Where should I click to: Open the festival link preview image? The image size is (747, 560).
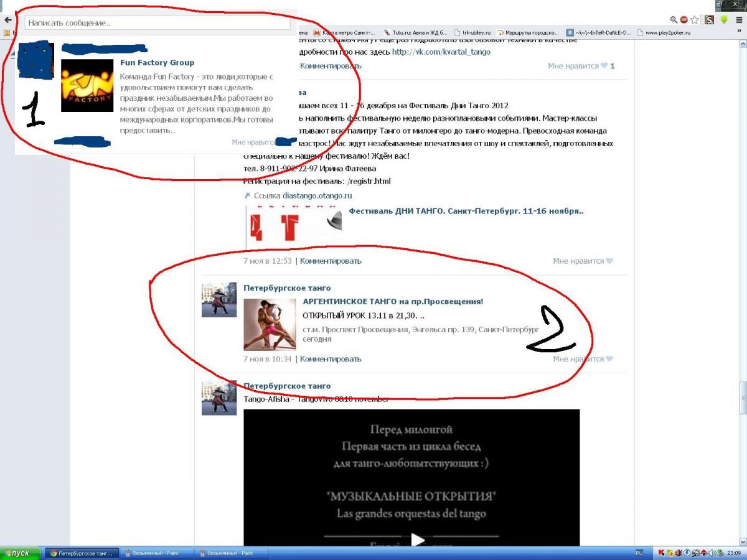pyautogui.click(x=294, y=226)
